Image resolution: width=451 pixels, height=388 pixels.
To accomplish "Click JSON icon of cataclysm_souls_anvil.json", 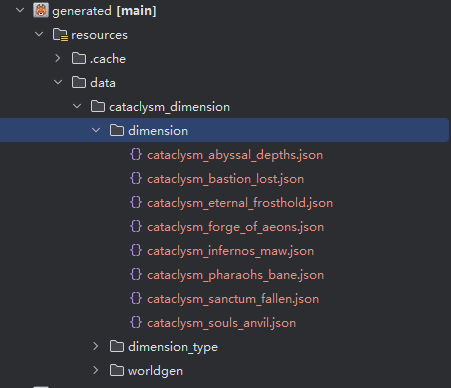I will pyautogui.click(x=136, y=323).
